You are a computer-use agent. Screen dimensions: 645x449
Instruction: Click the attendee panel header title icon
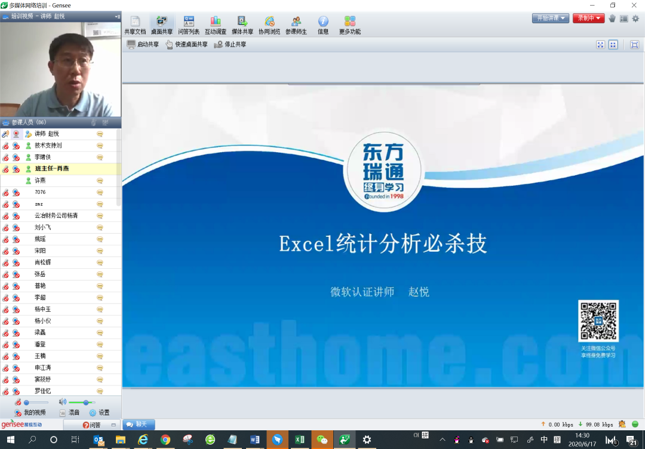coord(6,123)
